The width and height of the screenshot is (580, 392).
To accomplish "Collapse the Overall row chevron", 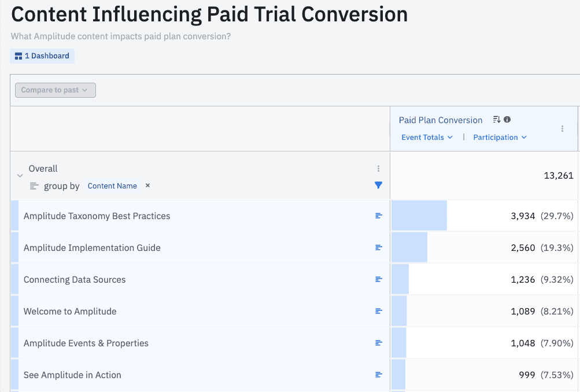I will point(20,175).
